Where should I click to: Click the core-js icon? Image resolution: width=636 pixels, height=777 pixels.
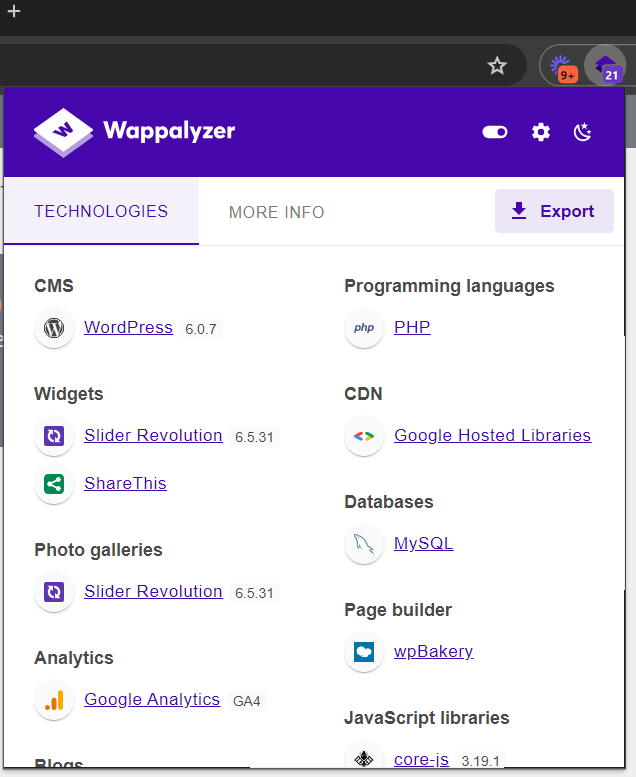tap(364, 758)
